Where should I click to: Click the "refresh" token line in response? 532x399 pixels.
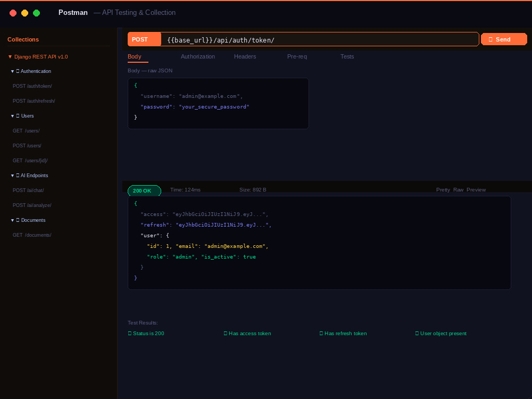[206, 225]
